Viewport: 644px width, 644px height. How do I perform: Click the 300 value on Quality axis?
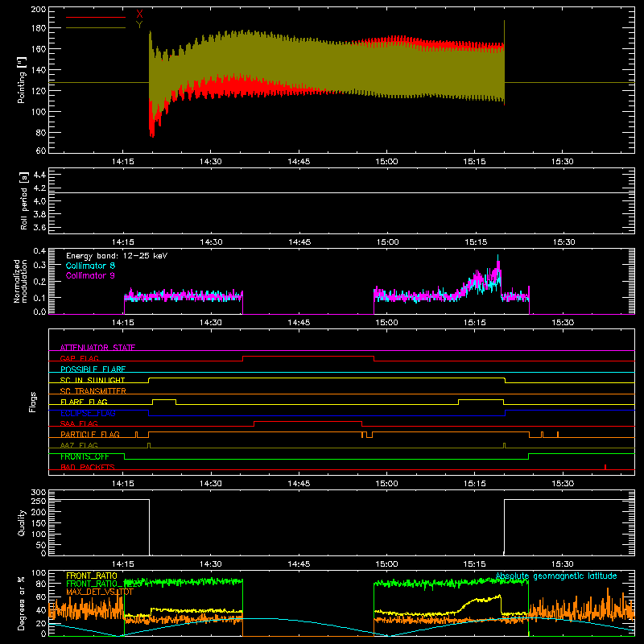pyautogui.click(x=39, y=493)
